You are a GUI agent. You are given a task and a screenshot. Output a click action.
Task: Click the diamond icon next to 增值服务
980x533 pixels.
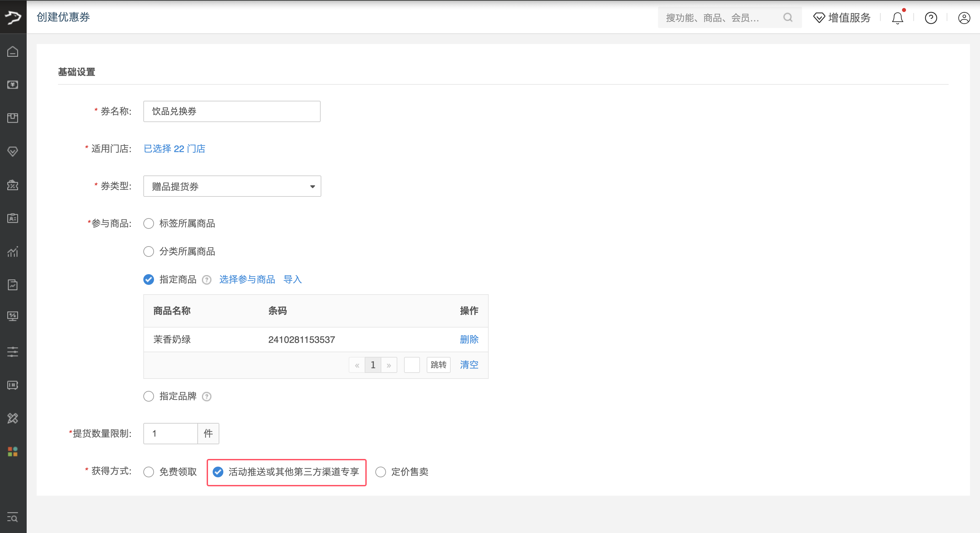click(819, 18)
